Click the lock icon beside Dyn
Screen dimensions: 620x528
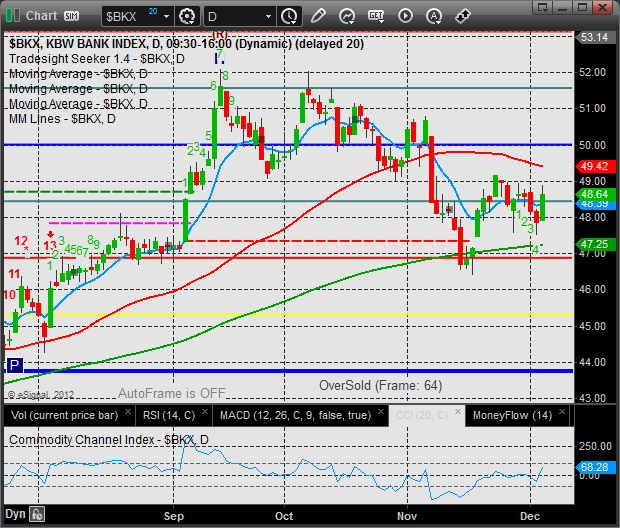point(38,514)
